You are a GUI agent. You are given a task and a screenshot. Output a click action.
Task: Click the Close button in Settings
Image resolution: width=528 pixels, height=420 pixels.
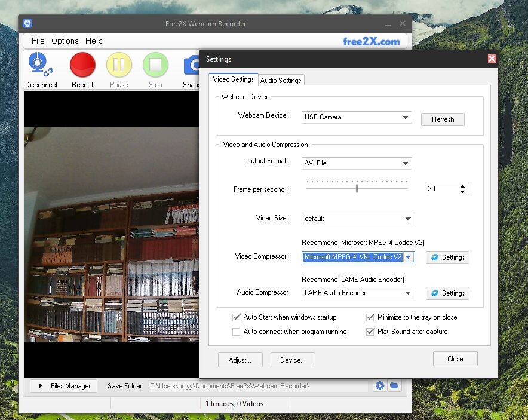tap(455, 359)
